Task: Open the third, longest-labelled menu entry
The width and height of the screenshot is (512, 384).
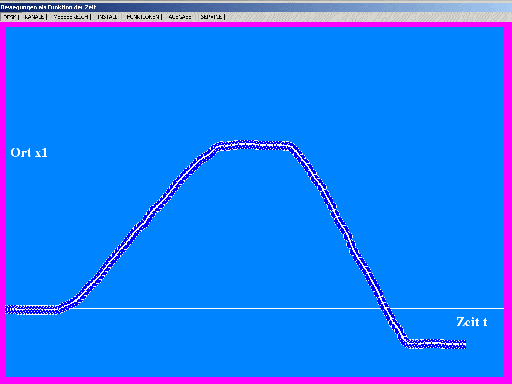Action: click(71, 17)
